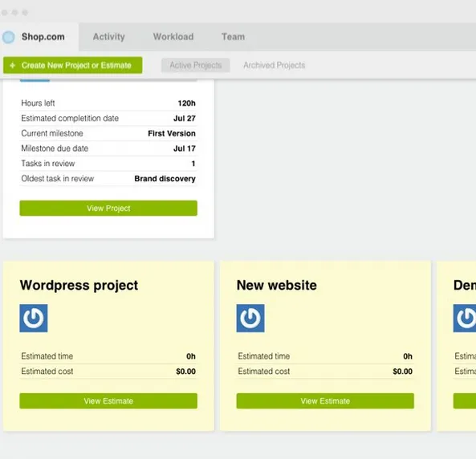Open the Activity tab
The width and height of the screenshot is (476, 459).
(x=108, y=37)
